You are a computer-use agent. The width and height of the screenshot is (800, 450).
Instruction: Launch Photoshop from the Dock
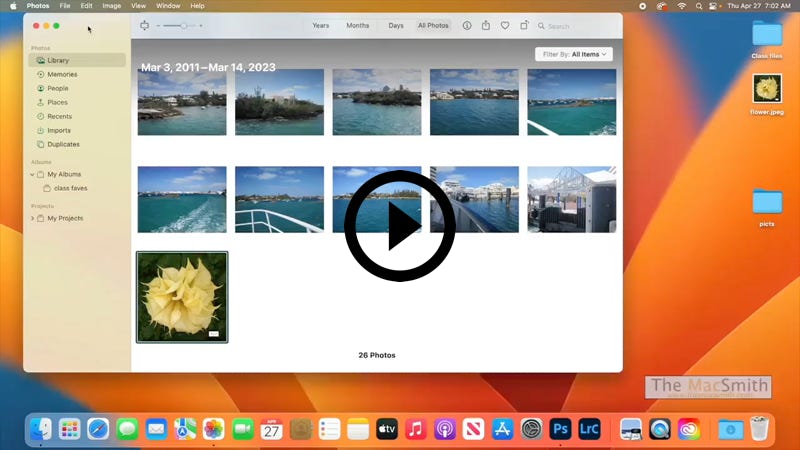coord(560,429)
